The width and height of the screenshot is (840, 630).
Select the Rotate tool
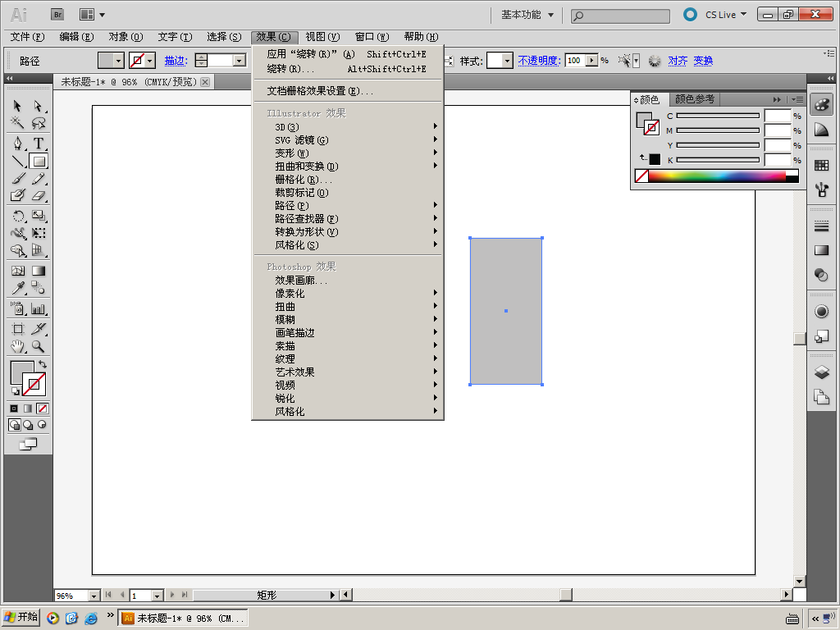pyautogui.click(x=17, y=216)
